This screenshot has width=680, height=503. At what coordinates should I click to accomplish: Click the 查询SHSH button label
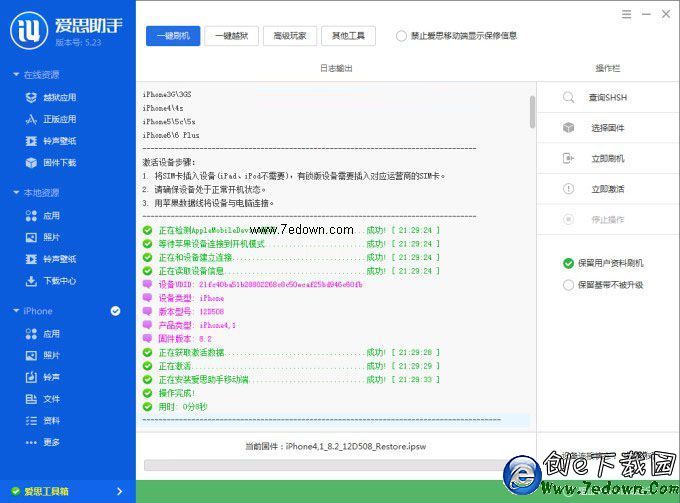608,98
